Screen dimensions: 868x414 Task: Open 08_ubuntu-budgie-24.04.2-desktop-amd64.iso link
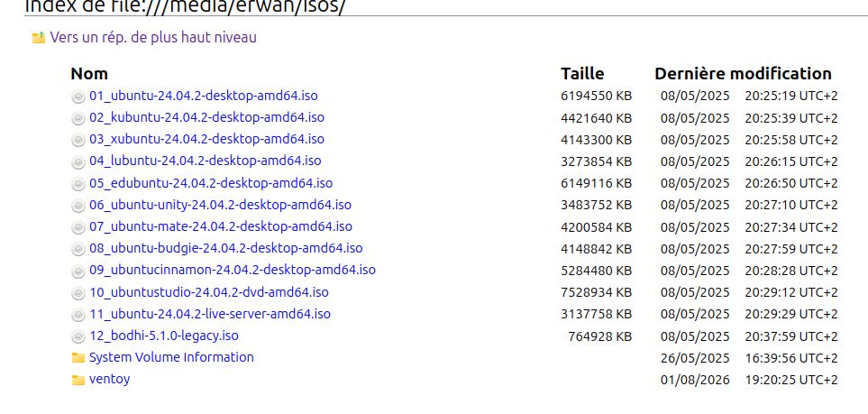(x=226, y=248)
